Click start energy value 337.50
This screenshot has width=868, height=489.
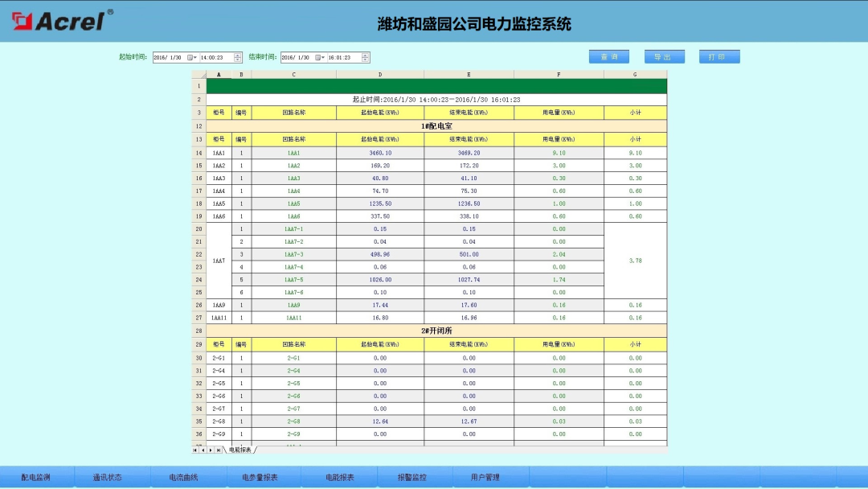[379, 216]
